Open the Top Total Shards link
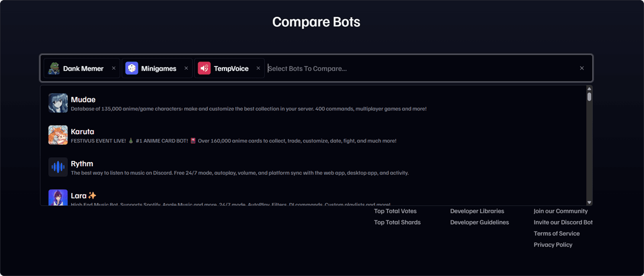The width and height of the screenshot is (644, 276). [397, 222]
